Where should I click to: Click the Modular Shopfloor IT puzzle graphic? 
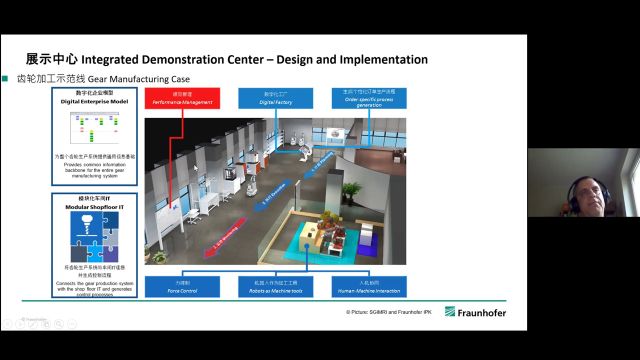coord(94,237)
